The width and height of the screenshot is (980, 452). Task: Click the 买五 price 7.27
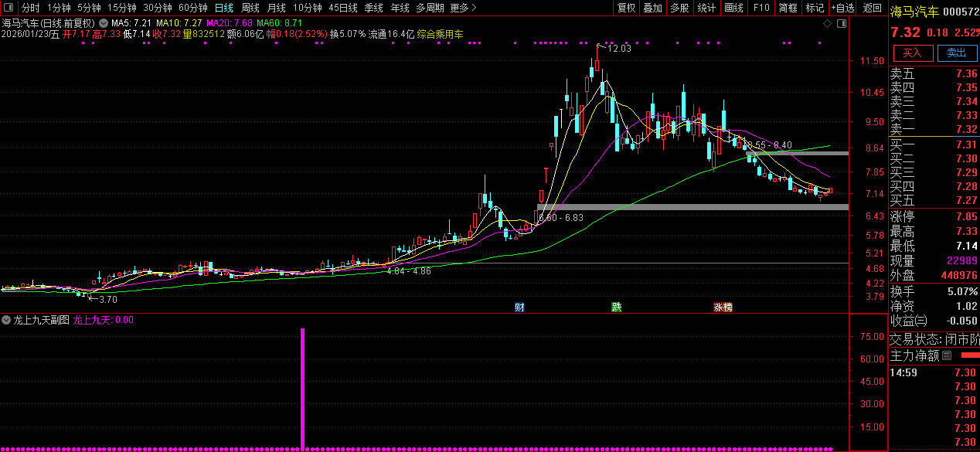click(966, 200)
